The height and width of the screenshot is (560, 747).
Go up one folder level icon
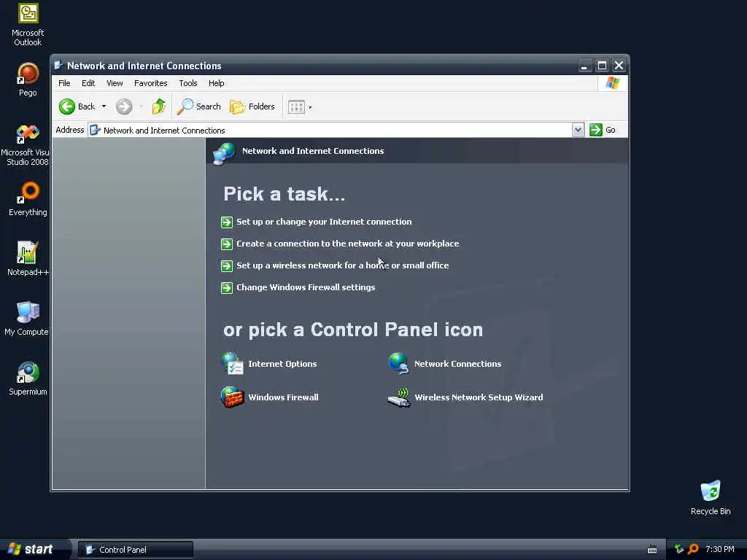point(158,106)
